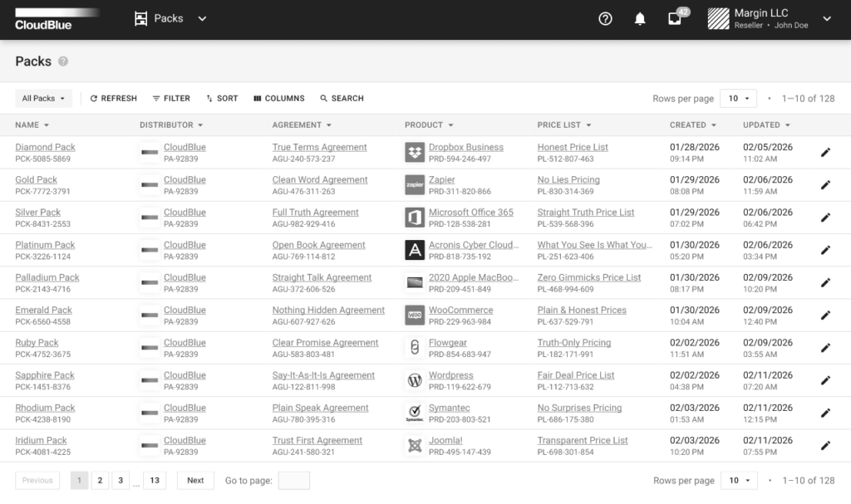Screen dimensions: 851x504
Task: Go to the Next page
Action: pyautogui.click(x=195, y=481)
